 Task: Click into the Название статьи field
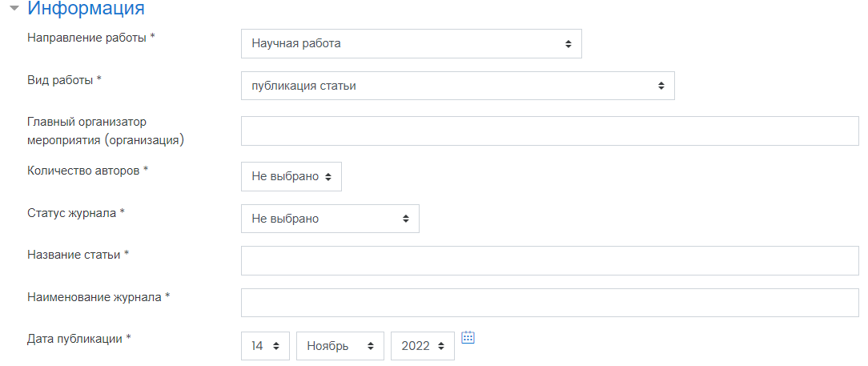pyautogui.click(x=549, y=260)
